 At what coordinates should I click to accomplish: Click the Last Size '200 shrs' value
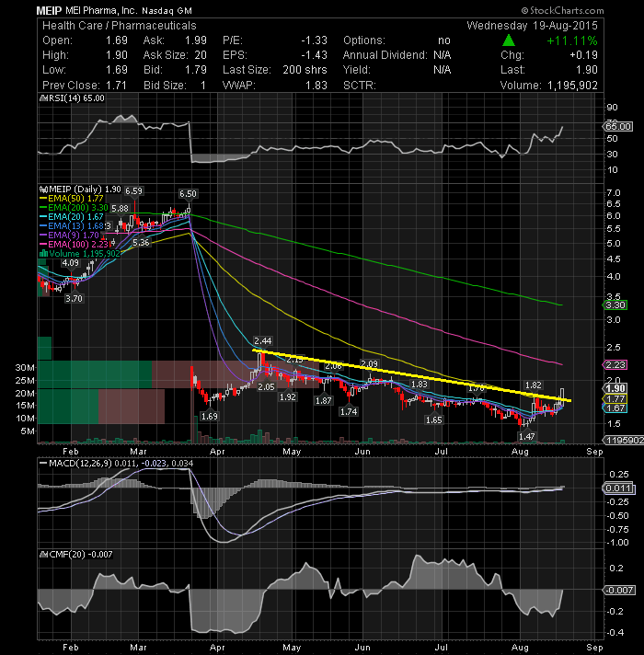click(x=305, y=70)
